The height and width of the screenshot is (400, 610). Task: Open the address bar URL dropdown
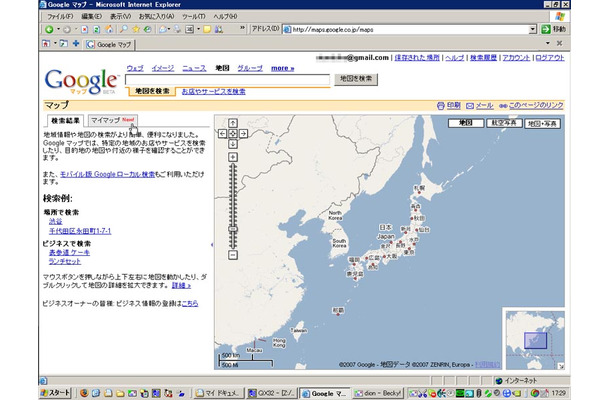tap(533, 29)
